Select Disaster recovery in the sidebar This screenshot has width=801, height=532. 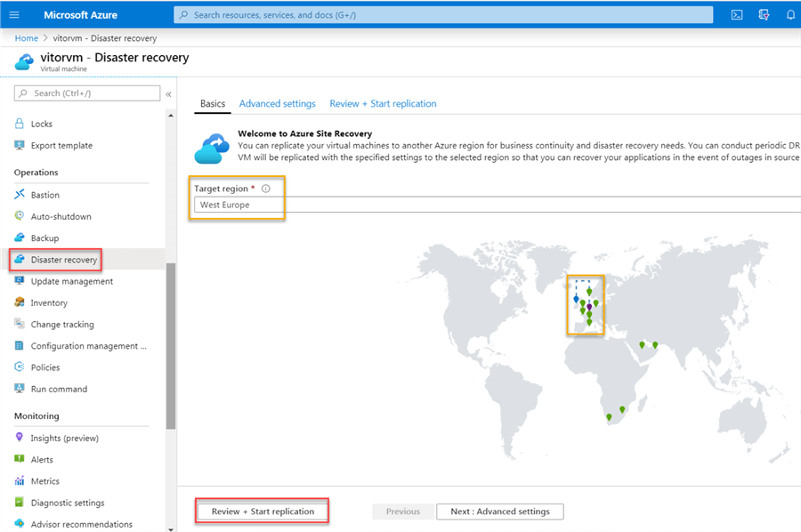click(x=63, y=260)
